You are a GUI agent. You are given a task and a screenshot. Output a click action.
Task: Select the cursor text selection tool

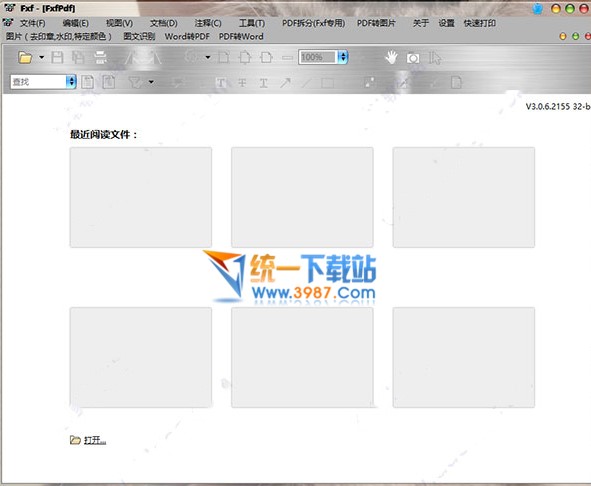[435, 58]
